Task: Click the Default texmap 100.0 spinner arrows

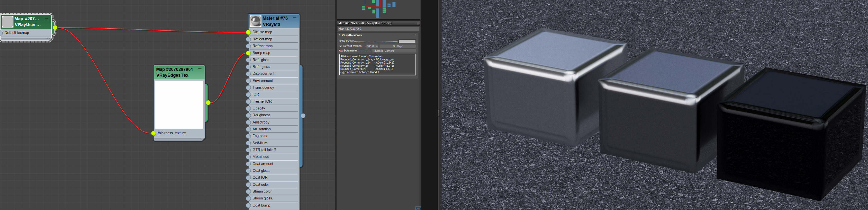Action: [x=377, y=46]
